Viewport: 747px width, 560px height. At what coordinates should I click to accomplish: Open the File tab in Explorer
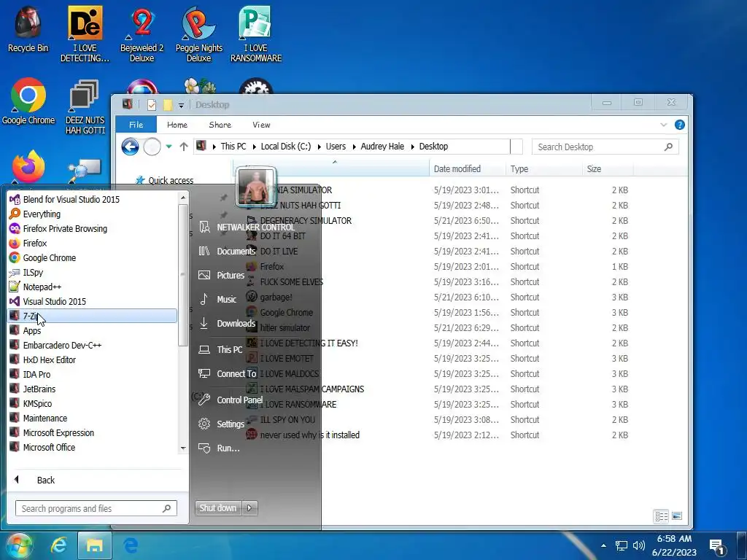(136, 125)
